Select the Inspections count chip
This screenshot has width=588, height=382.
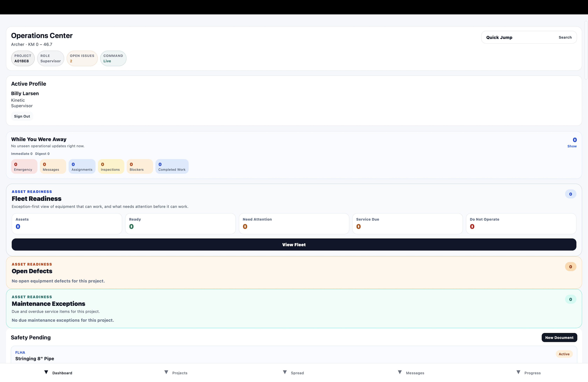click(x=111, y=166)
